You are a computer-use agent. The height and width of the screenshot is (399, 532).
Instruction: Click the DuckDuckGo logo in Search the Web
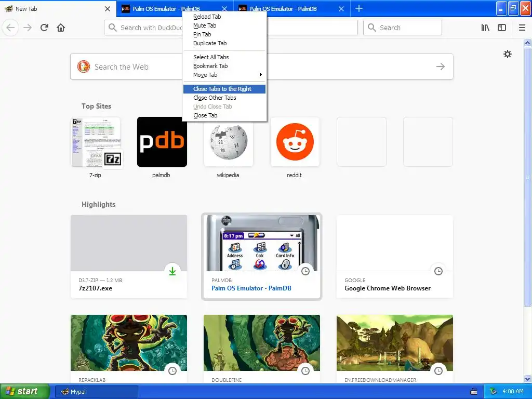click(84, 66)
